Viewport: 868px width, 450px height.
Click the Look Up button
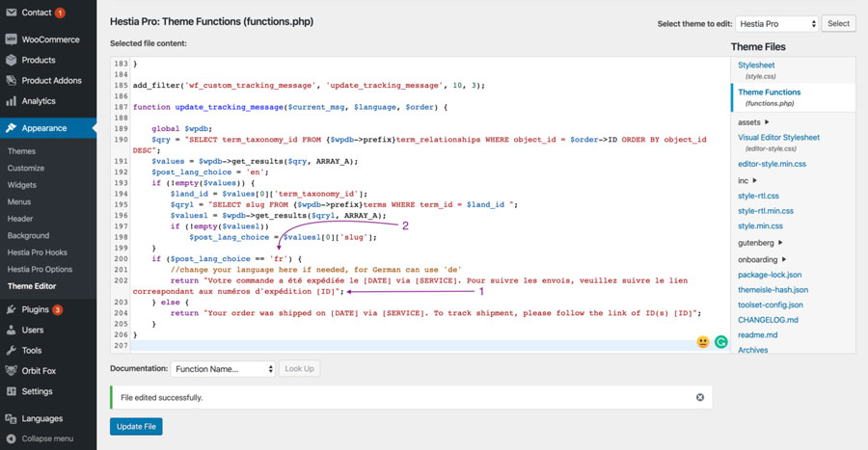300,369
